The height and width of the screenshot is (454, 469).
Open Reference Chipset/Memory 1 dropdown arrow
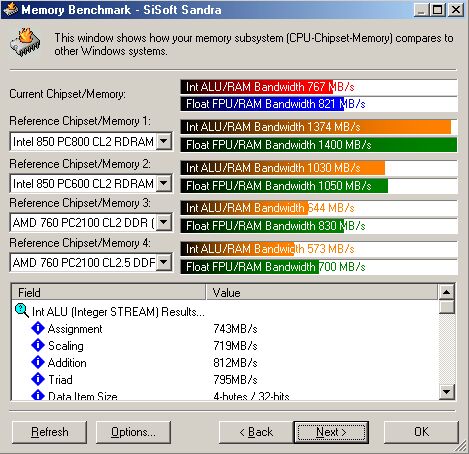pos(164,141)
